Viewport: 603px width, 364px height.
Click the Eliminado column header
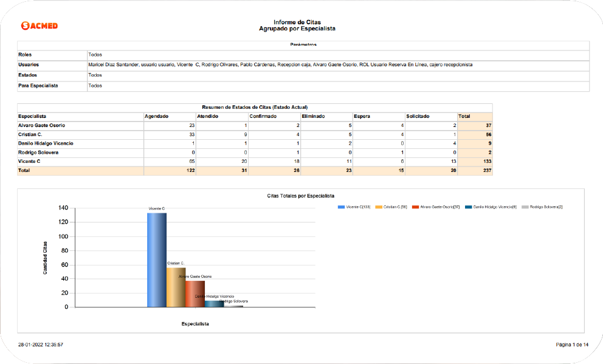313,116
